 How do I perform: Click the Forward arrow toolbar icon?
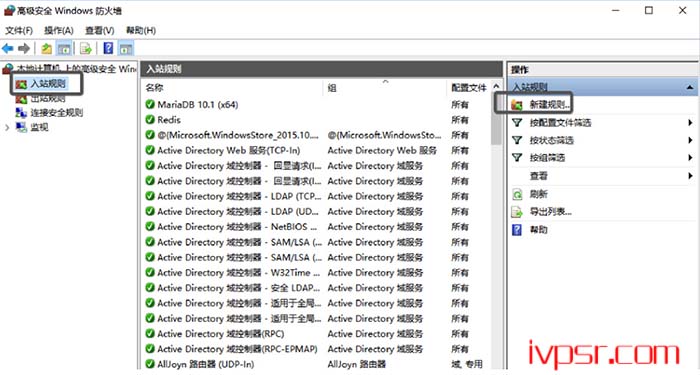pos(24,48)
